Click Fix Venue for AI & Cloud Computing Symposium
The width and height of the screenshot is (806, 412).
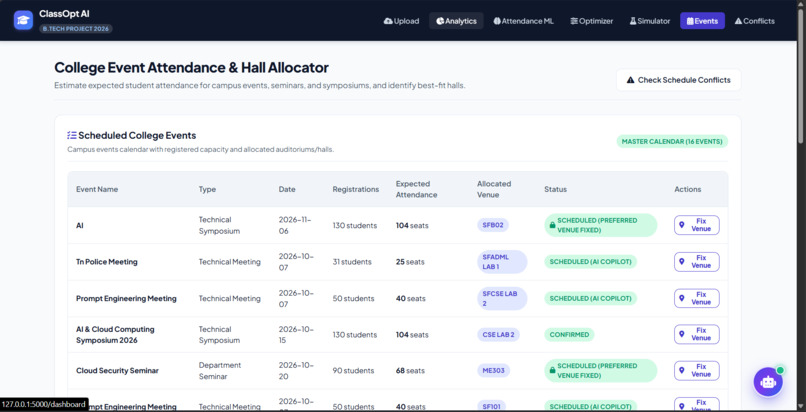pos(697,334)
